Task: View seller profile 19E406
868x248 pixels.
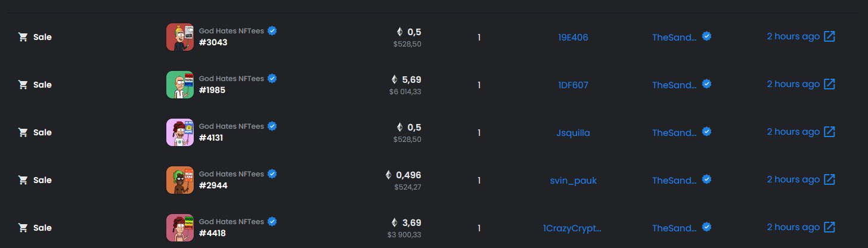Action: 573,37
